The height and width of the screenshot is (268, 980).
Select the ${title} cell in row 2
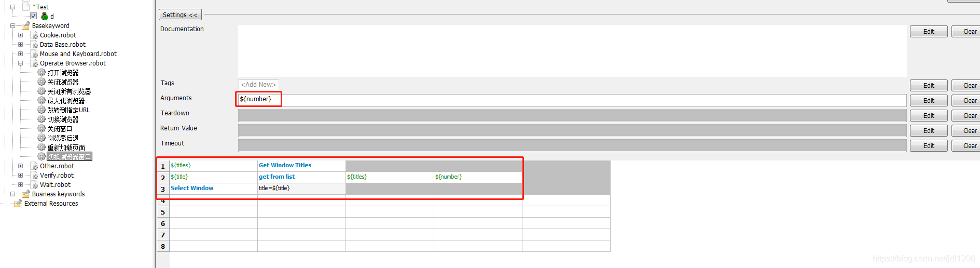[x=213, y=177]
